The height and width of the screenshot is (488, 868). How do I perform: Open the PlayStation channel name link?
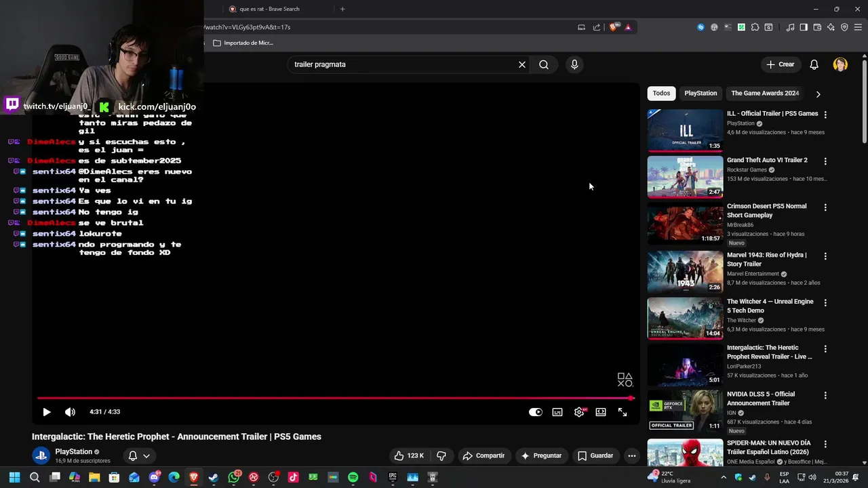(x=73, y=452)
